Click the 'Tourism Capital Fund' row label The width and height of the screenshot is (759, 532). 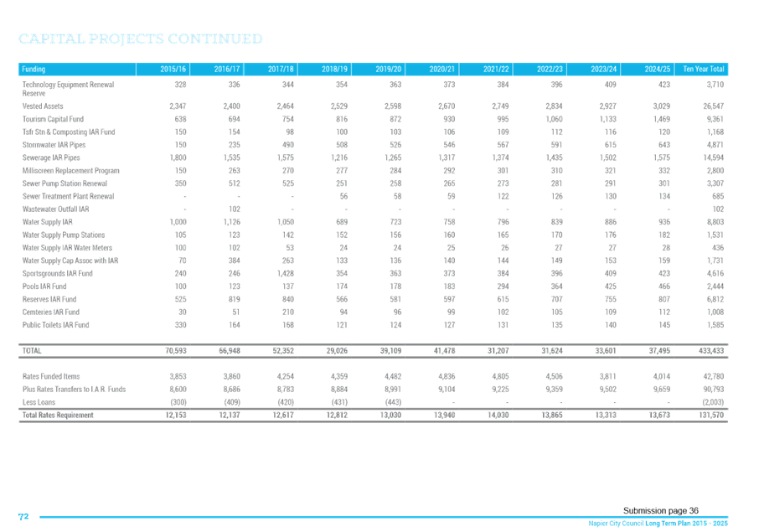[53, 119]
